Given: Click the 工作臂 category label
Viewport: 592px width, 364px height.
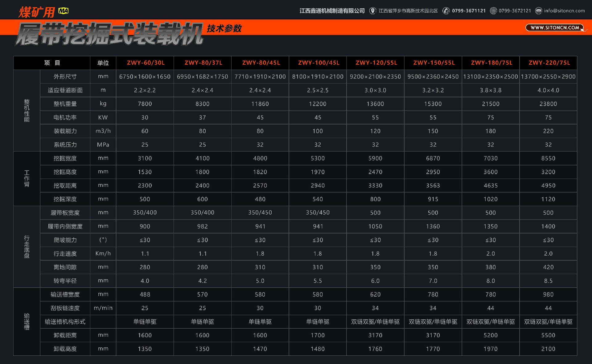Looking at the screenshot, I should click(27, 179).
